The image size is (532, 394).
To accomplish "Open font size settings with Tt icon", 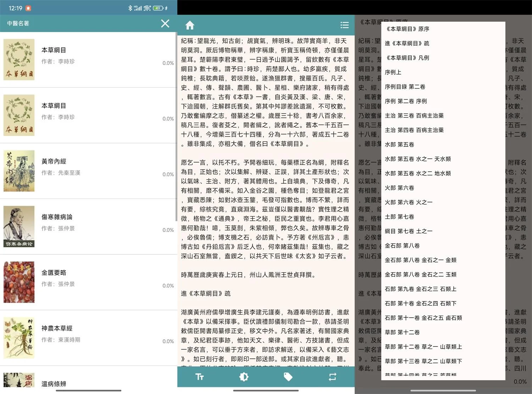I will coord(199,377).
